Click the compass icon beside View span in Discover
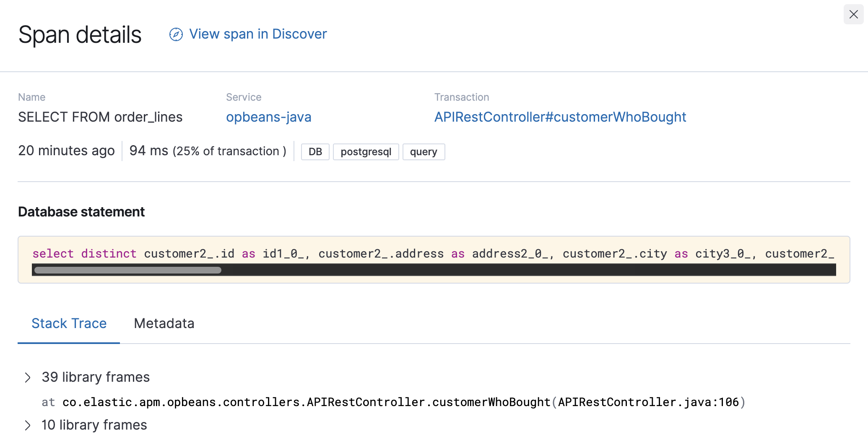This screenshot has height=443, width=868. tap(176, 34)
